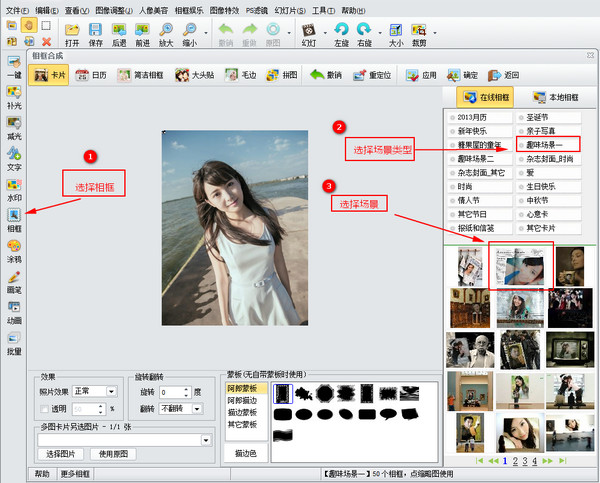Go to frame page 2
The image size is (600, 483).
point(515,461)
